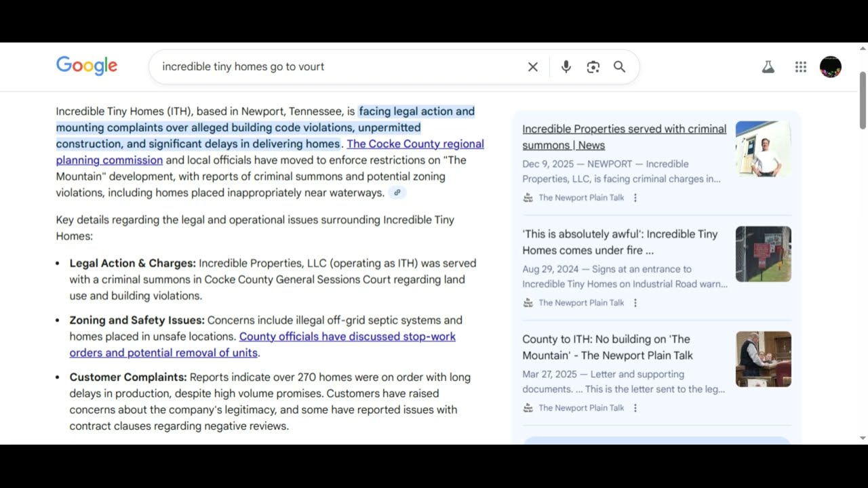The width and height of the screenshot is (868, 488).
Task: Click Newport Plain Talk favicon under criminal summons article
Action: click(x=528, y=198)
